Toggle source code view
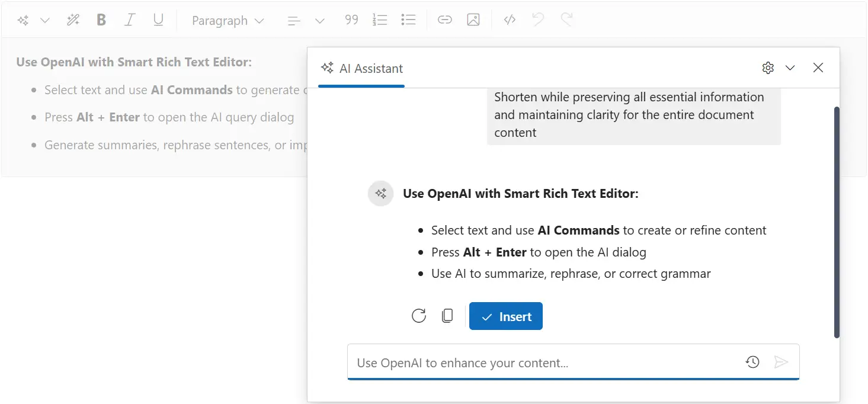868x404 pixels. point(510,20)
